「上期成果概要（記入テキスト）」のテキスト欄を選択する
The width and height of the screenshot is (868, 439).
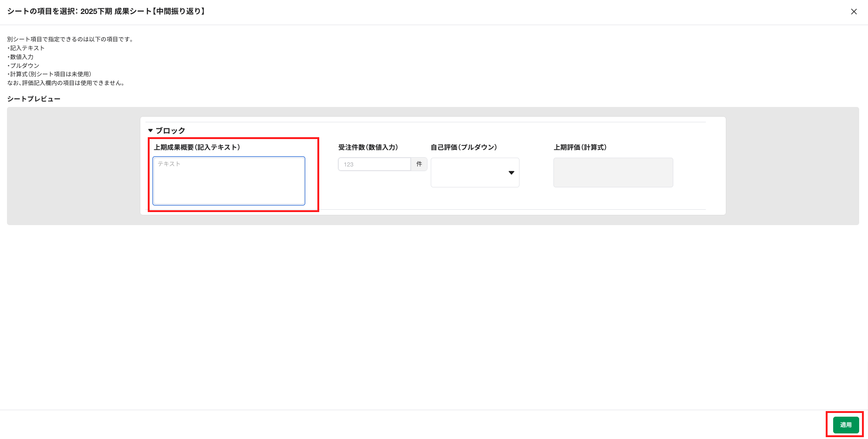click(228, 181)
